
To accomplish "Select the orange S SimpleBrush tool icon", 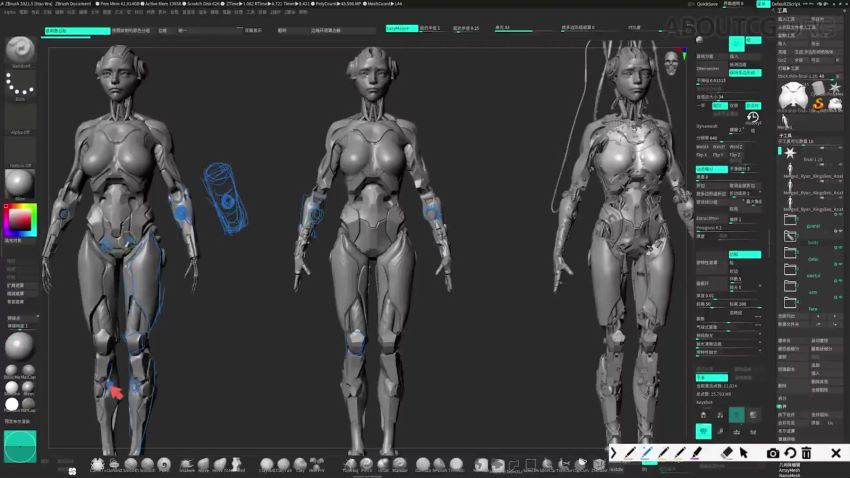I will [819, 103].
